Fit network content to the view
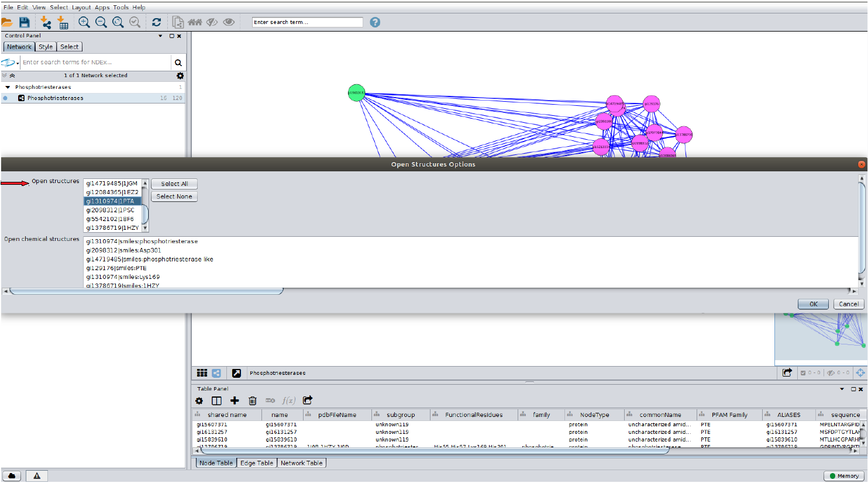 (x=118, y=22)
